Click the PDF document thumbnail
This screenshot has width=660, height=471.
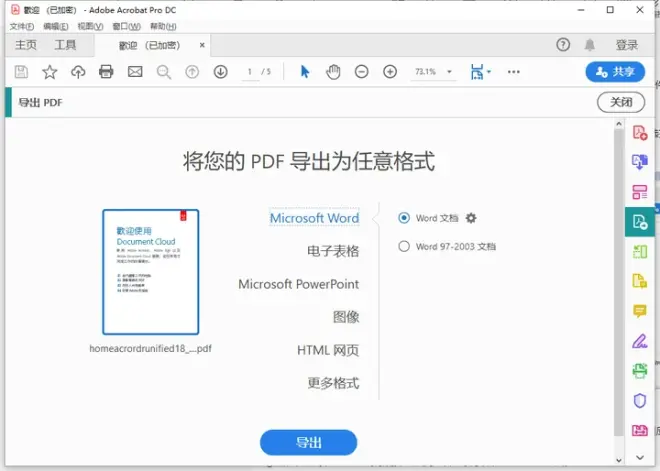pyautogui.click(x=151, y=272)
